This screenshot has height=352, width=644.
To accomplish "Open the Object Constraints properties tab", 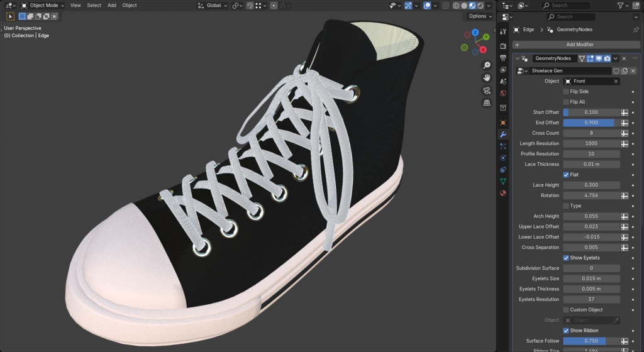I will [503, 170].
